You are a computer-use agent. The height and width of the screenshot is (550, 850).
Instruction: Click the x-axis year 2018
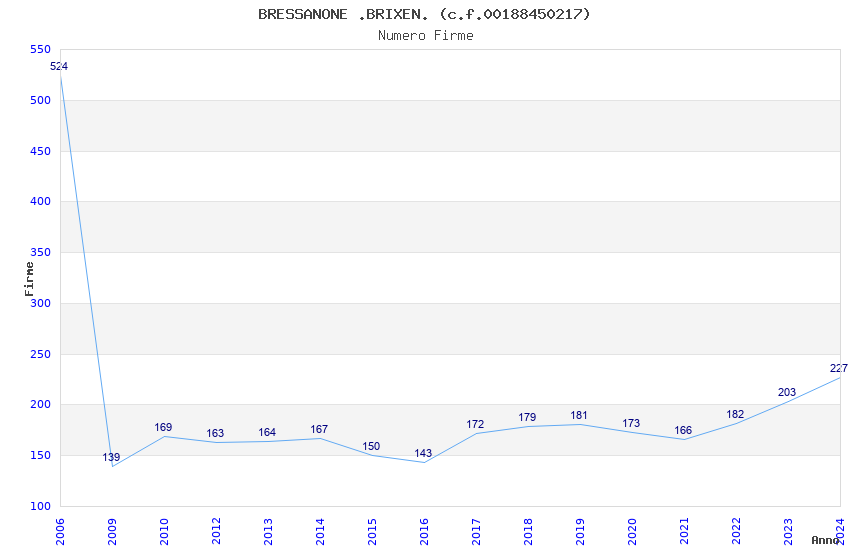click(528, 532)
